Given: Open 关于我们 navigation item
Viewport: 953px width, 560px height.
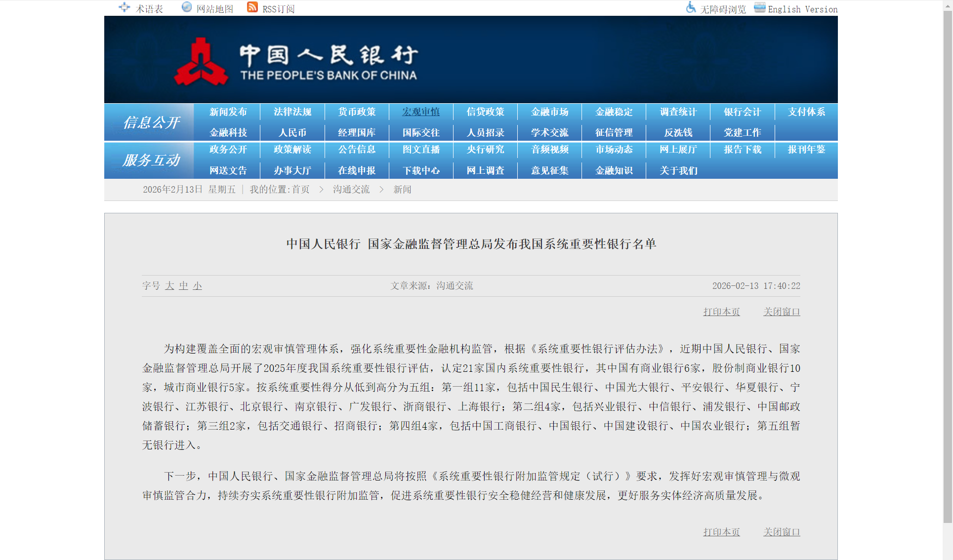Looking at the screenshot, I should (678, 171).
